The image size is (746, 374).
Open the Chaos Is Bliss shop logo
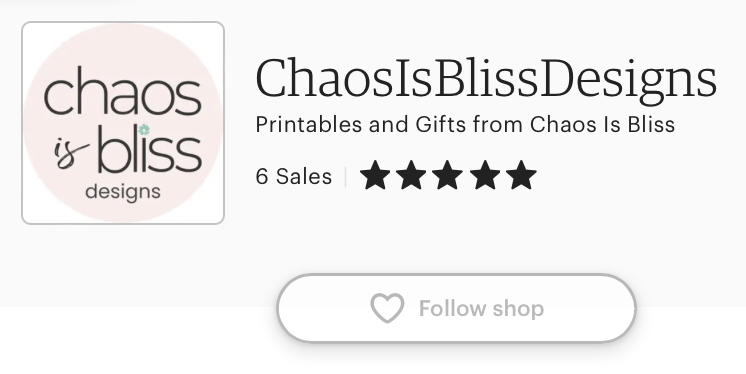tap(123, 123)
